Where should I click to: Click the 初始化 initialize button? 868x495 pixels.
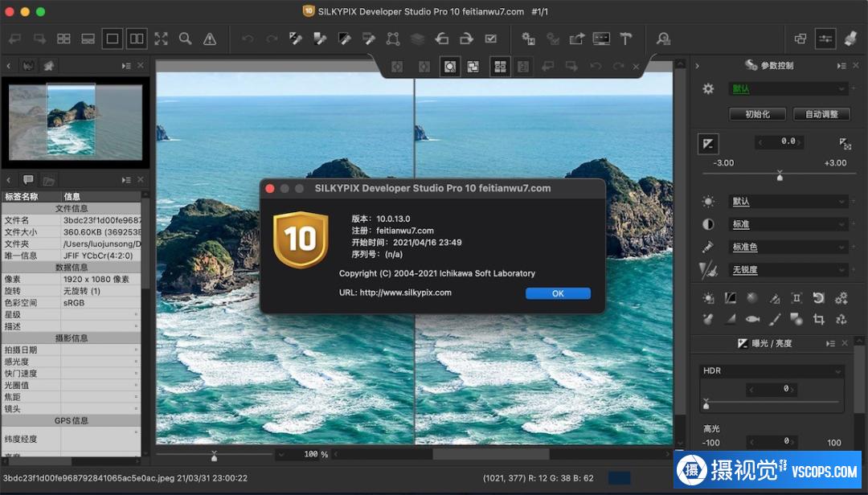pos(757,114)
